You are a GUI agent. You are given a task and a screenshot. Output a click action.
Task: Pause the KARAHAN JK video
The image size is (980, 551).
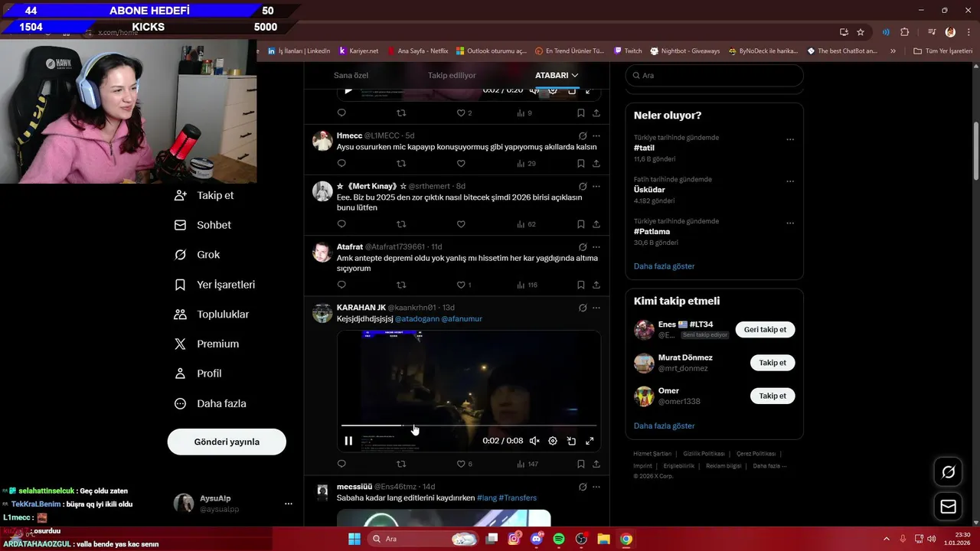pyautogui.click(x=348, y=441)
